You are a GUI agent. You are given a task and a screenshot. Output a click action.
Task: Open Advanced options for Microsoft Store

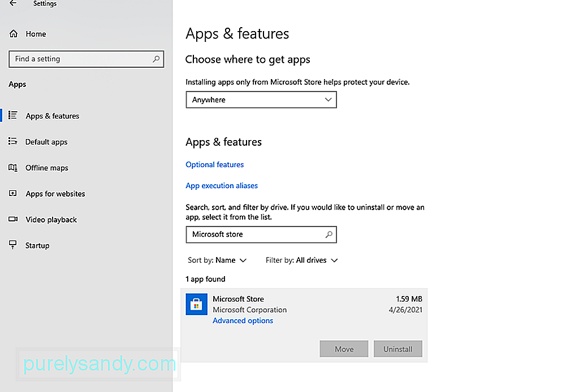pos(243,321)
